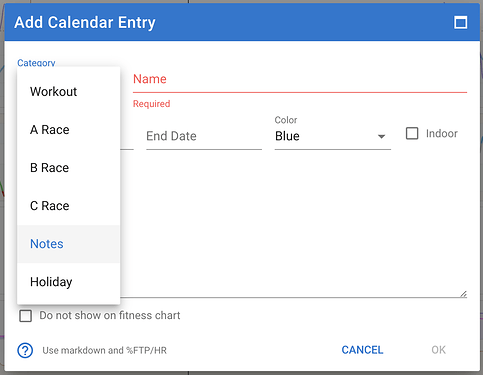Grab the description textarea resize handle
Image resolution: width=483 pixels, height=375 pixels.
[463, 294]
